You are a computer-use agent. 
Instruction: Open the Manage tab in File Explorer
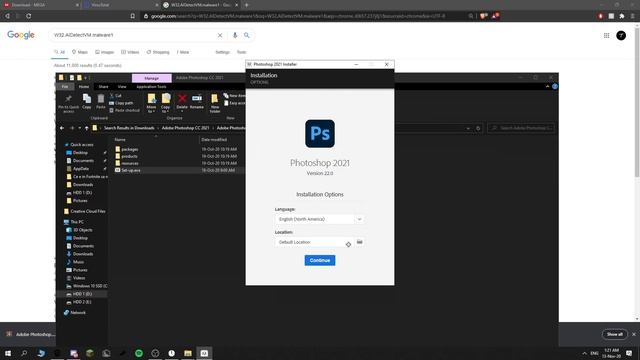151,78
